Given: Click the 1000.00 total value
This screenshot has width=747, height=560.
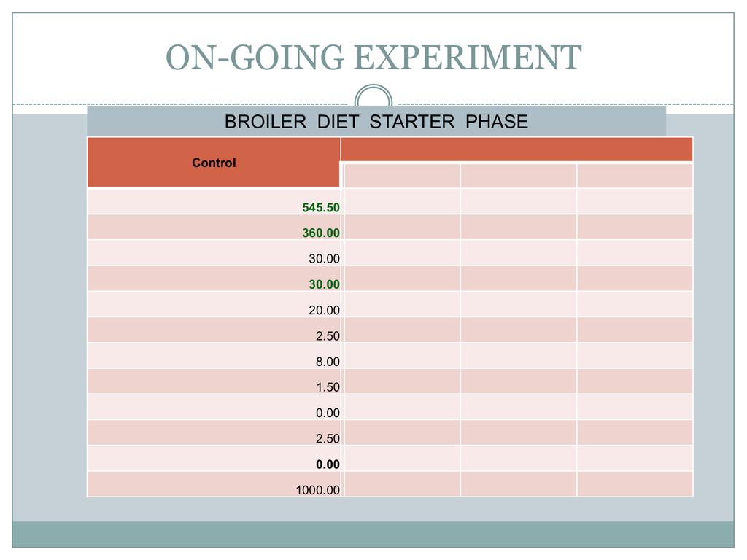Looking at the screenshot, I should point(317,490).
